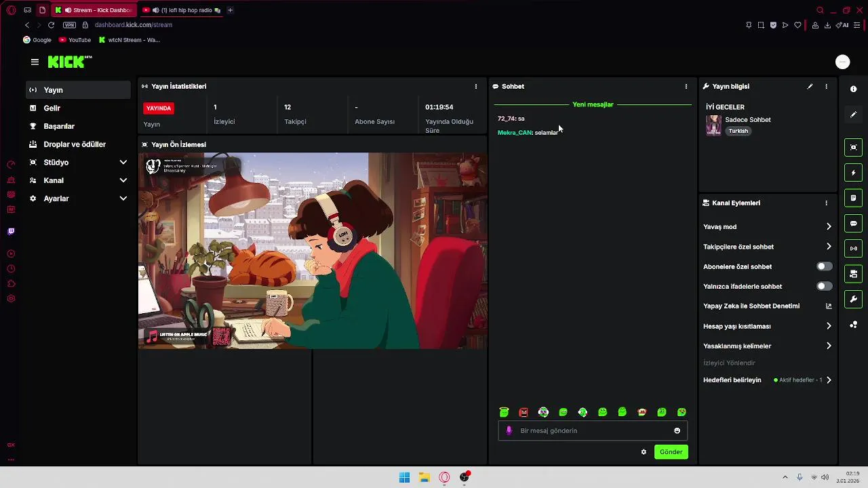Toggle Yalnızca ifadelerle sohbet switch

click(x=824, y=286)
